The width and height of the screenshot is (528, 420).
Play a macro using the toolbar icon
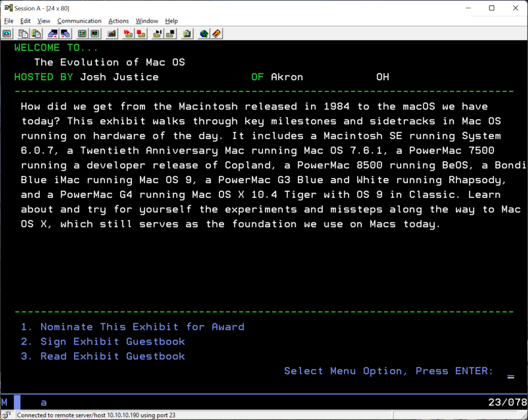[158, 34]
